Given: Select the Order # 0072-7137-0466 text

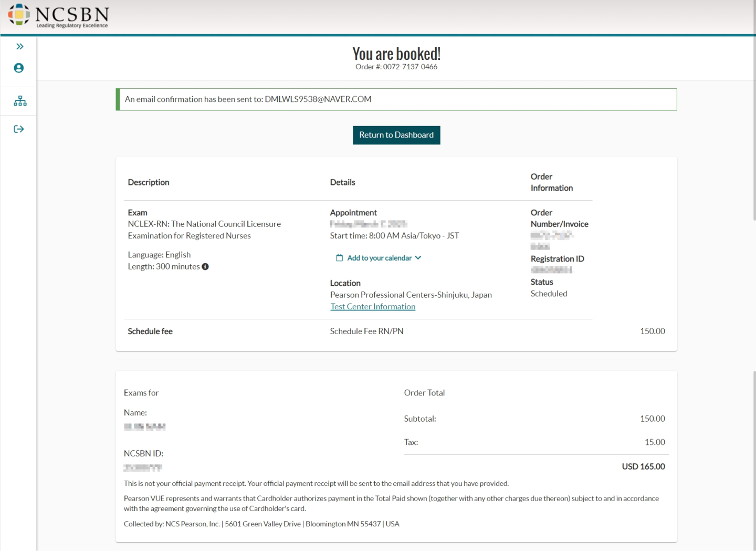Looking at the screenshot, I should [x=396, y=67].
